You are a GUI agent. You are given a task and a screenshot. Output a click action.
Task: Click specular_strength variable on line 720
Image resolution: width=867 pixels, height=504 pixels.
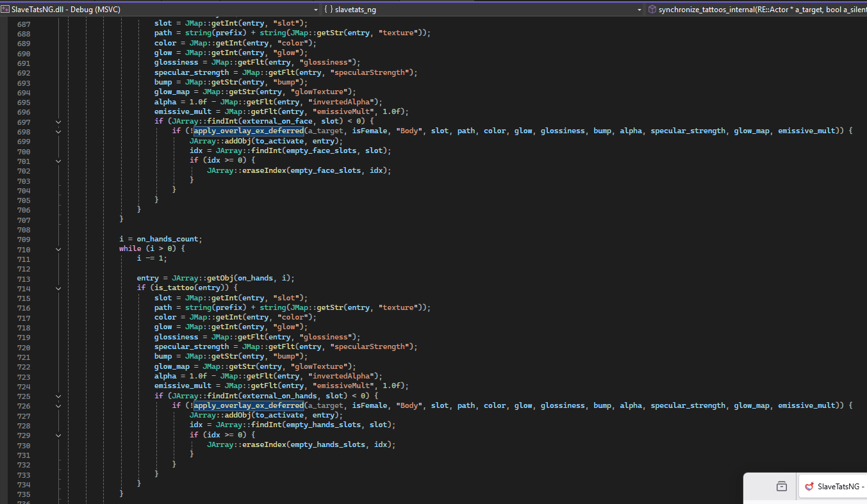click(x=192, y=347)
